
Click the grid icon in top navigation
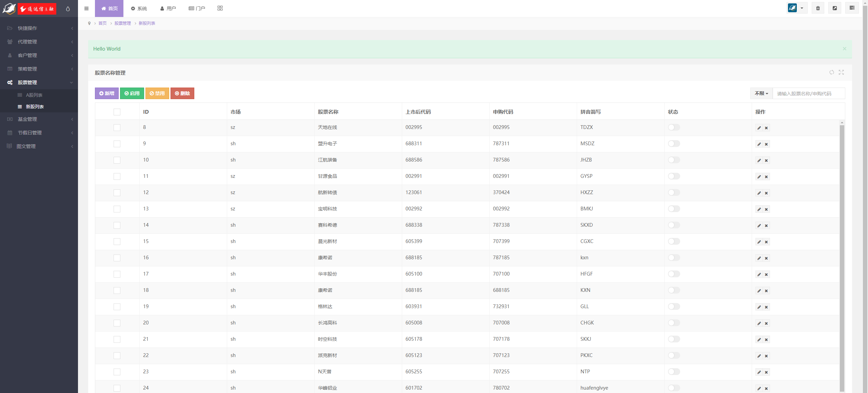tap(220, 8)
